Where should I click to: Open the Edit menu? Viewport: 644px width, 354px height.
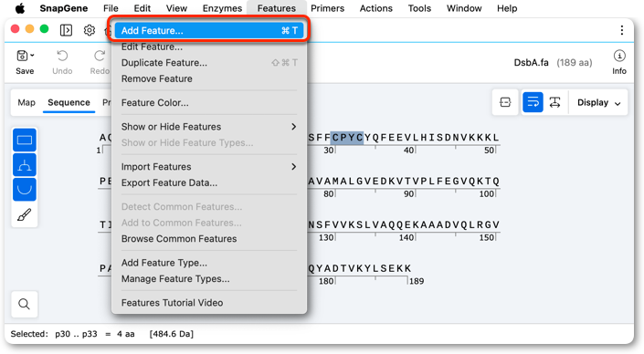tap(143, 8)
